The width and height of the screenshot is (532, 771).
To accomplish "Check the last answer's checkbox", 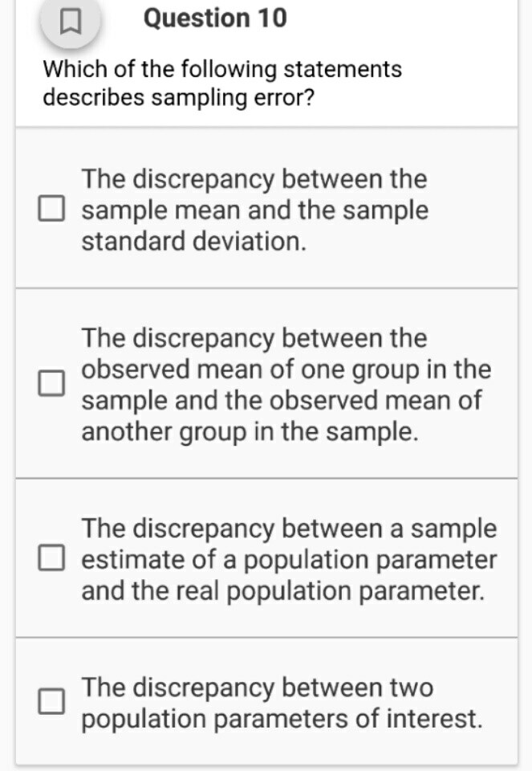I will coord(51,703).
